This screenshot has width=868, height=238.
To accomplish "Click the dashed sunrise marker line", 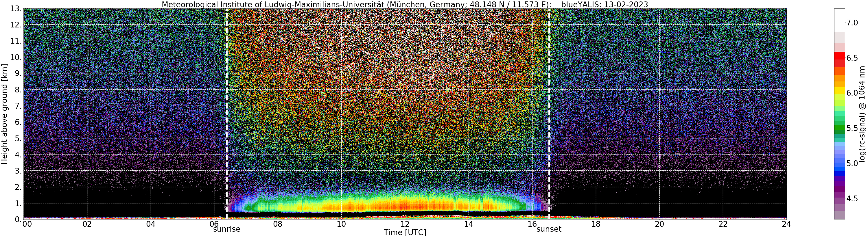I will [x=227, y=114].
